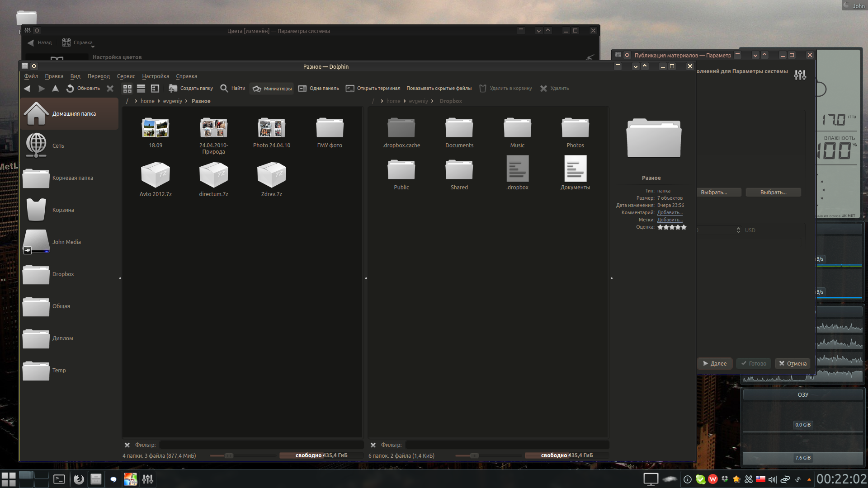Open the Переход menu

point(99,76)
